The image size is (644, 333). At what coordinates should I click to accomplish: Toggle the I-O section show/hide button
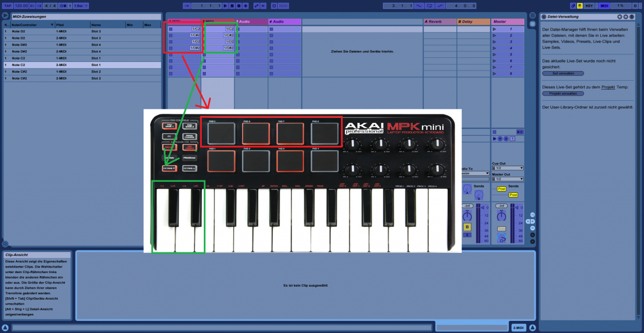[532, 215]
